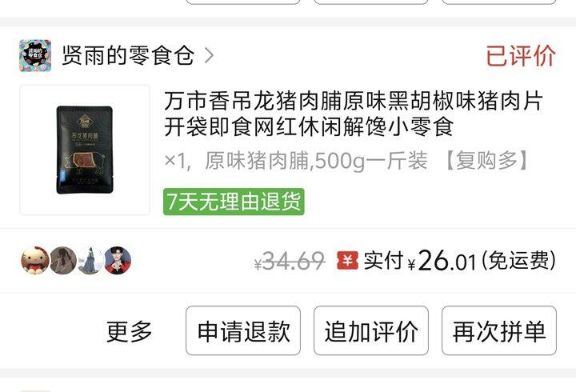View the 已评价 order status
The image size is (576, 392).
coord(521,56)
